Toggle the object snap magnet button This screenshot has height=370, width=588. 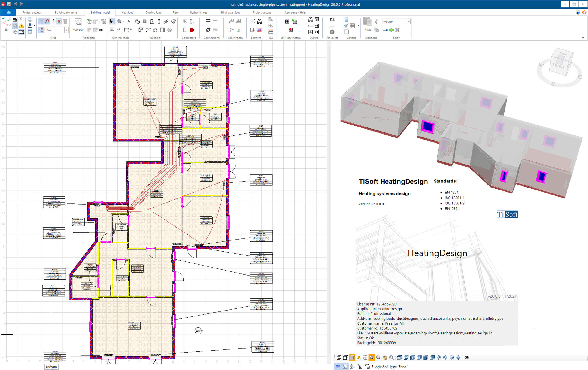(x=59, y=21)
